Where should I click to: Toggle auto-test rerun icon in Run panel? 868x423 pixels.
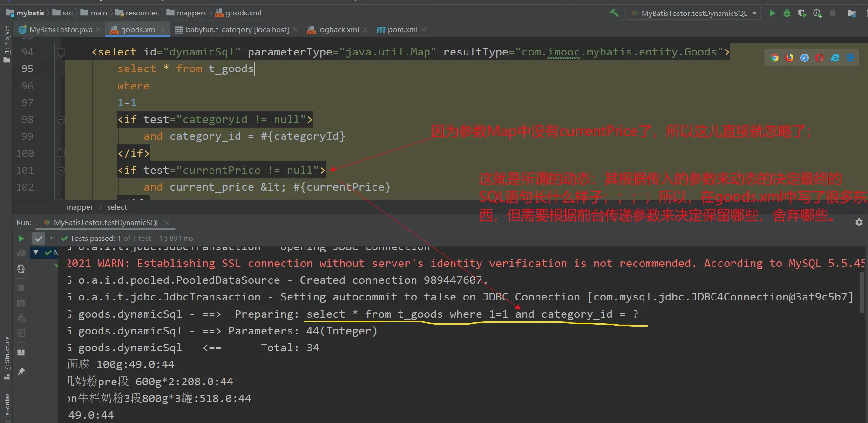click(x=21, y=269)
